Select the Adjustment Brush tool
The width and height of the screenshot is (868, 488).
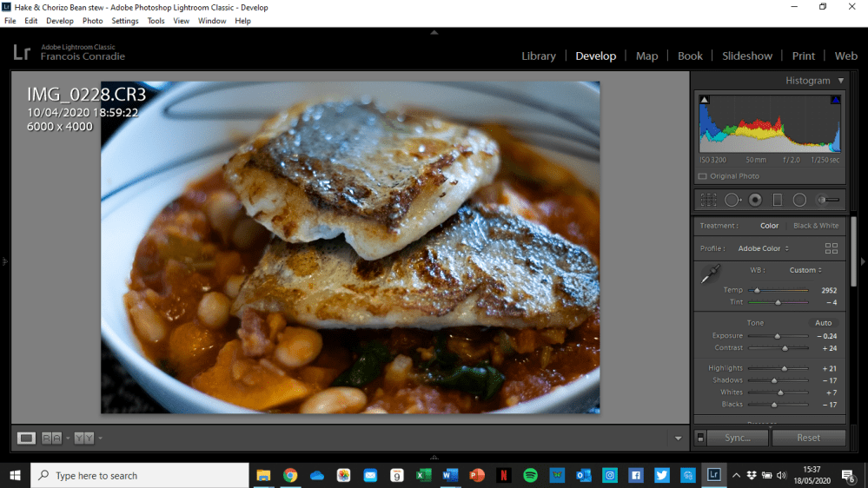click(x=829, y=200)
